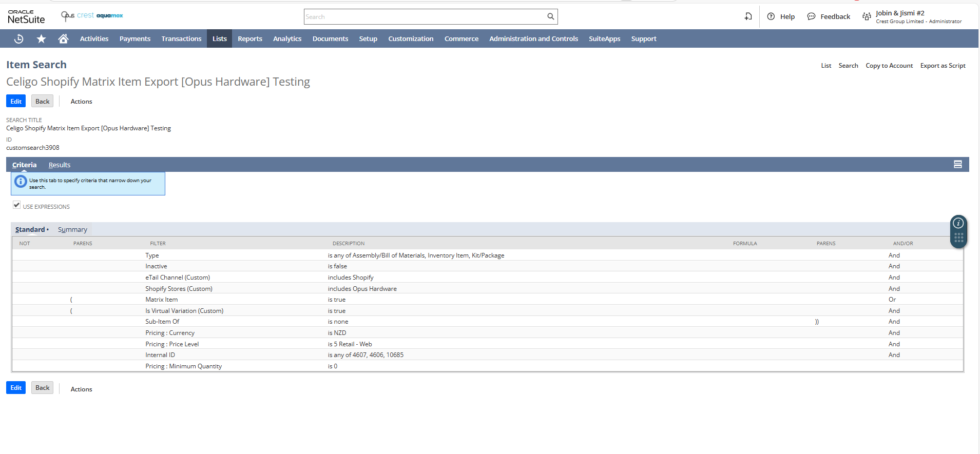Select the Summary subtab
Screen dimensions: 980x454
pos(72,230)
